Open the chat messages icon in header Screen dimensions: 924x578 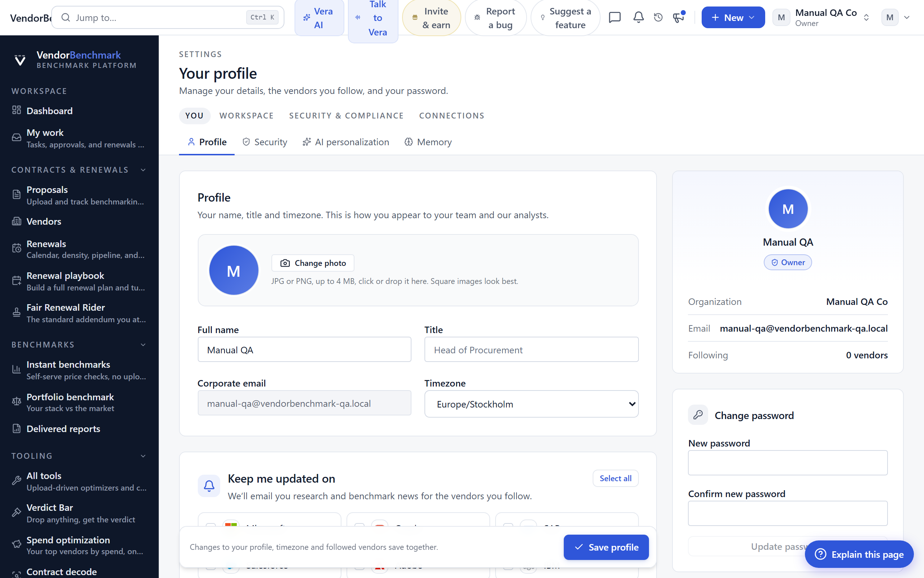click(615, 18)
